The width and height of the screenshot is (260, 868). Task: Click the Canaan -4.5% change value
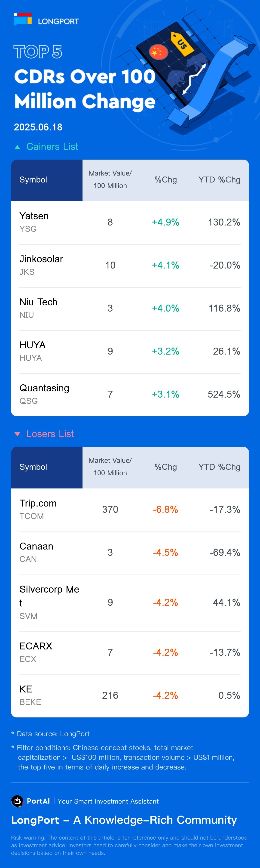click(x=165, y=552)
